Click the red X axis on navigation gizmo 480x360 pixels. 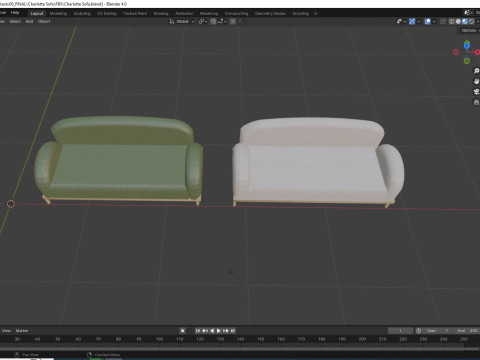point(477,52)
